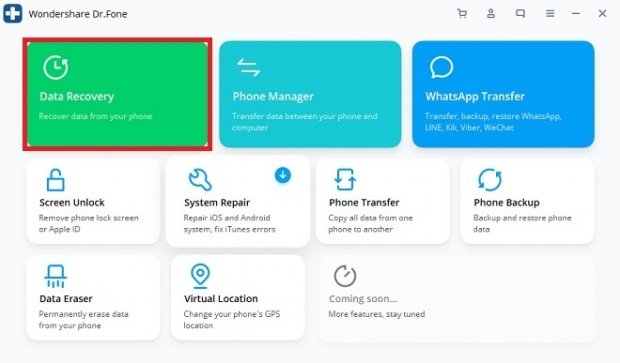
Task: Click the Coming soon timer icon
Action: 345,276
